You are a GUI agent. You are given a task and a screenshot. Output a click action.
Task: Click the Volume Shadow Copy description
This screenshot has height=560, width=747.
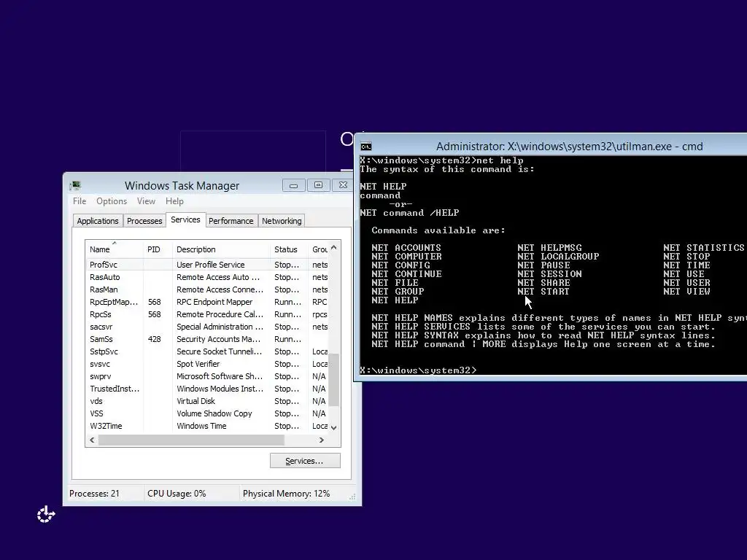(x=214, y=413)
